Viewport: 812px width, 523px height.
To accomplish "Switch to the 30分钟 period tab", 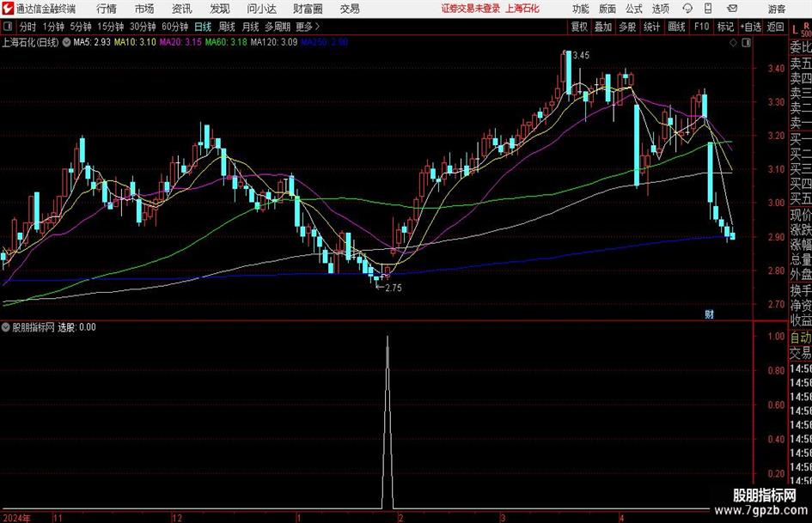I will coord(143,27).
